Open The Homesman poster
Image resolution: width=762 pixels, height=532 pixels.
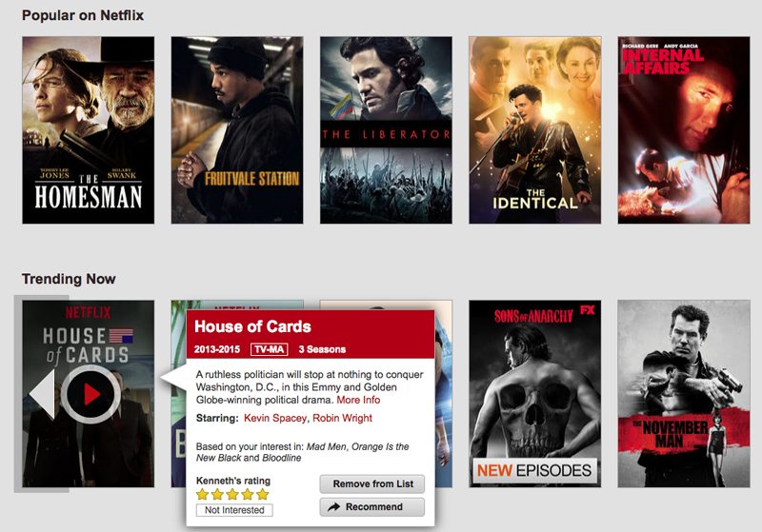89,130
